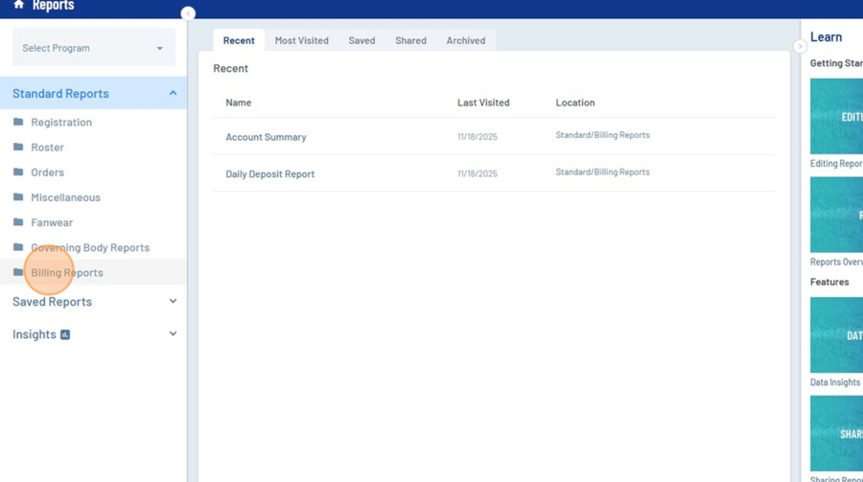Click the home icon beside Reports

point(18,5)
